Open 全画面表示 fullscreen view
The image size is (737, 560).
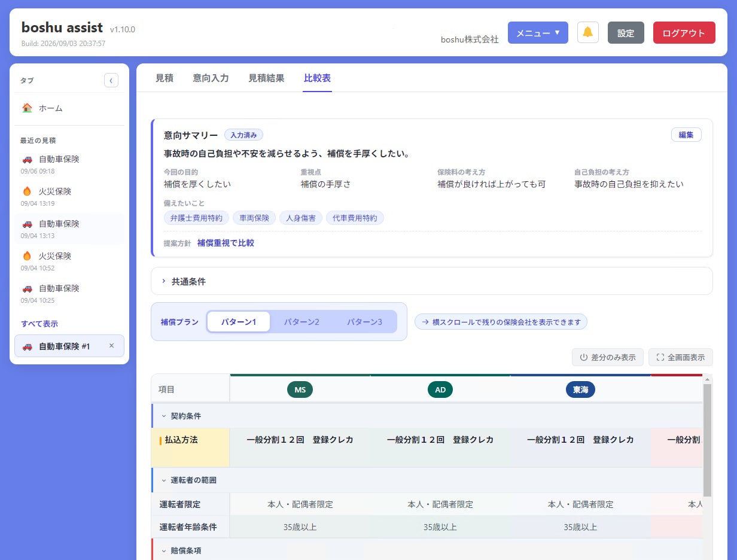pos(681,357)
